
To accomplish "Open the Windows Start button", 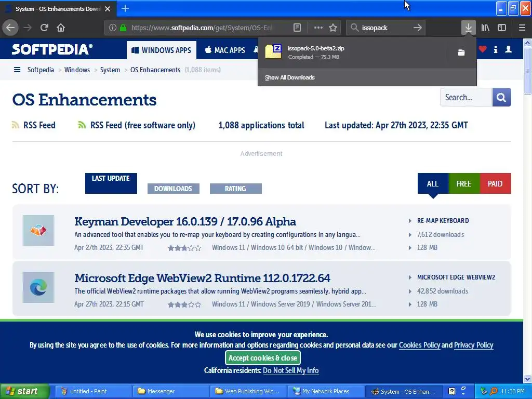I will [24, 391].
